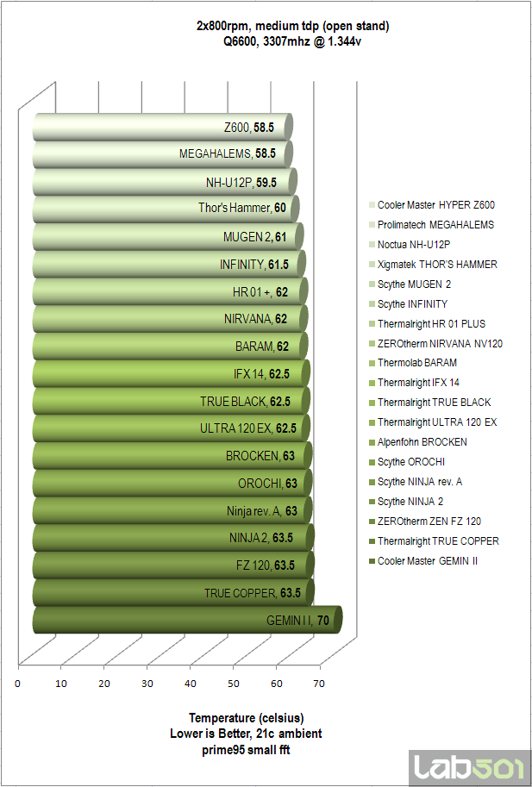Click the Scythe INFINITY legend entry
This screenshot has height=787, width=532.
click(409, 304)
